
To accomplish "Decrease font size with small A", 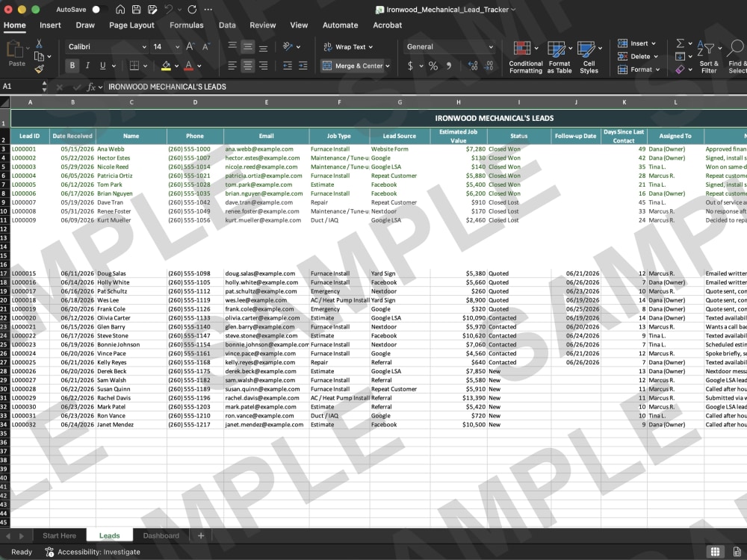I will pos(206,46).
